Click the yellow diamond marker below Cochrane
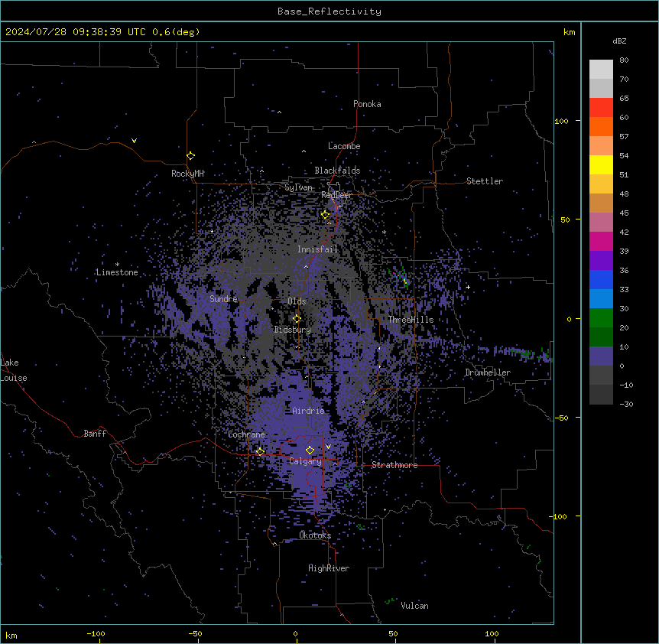This screenshot has height=644, width=659. (260, 452)
